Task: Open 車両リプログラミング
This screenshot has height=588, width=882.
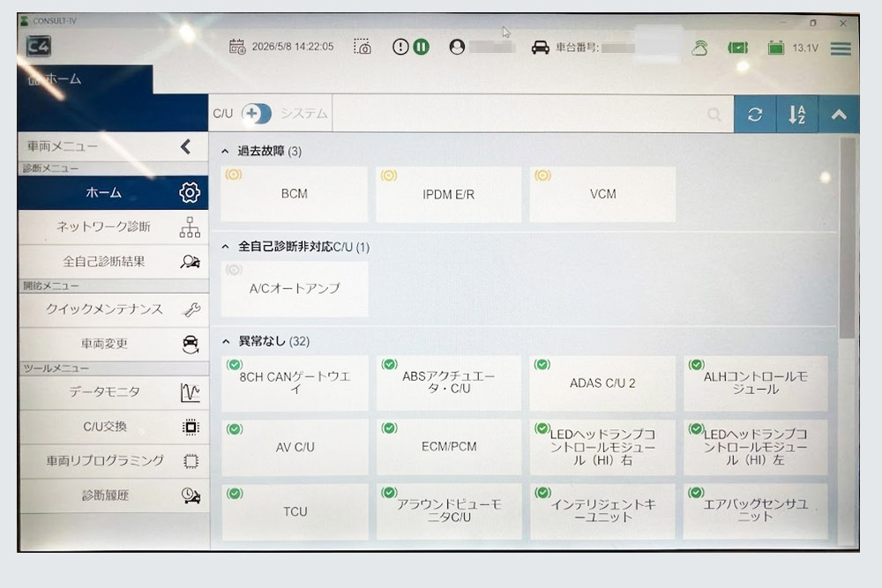Action: (113, 461)
